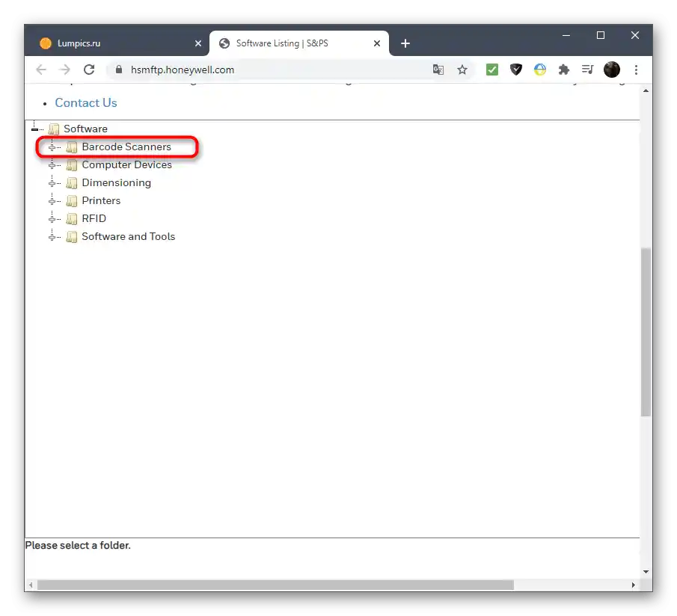Screen dimensions: 677x616
Task: Click the horizontal scrollbar thumb
Action: (275, 585)
